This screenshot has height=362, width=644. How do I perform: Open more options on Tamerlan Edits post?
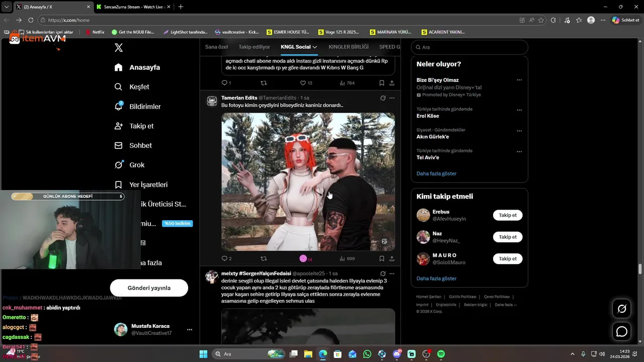[392, 98]
